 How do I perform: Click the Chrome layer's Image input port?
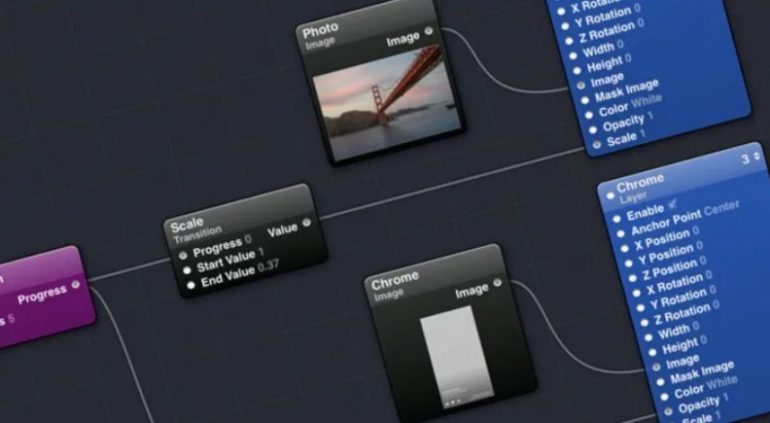coord(656,367)
